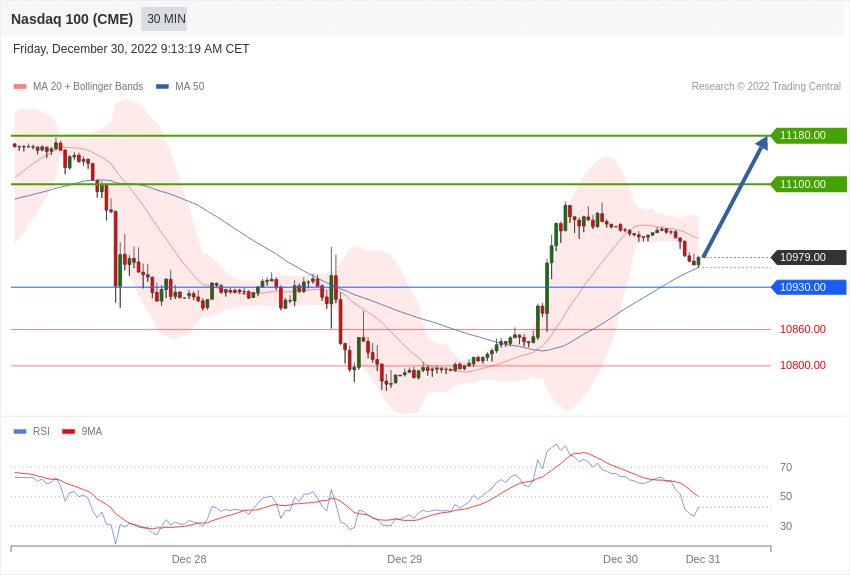Select the 11180.00 resistance price label
This screenshot has width=850, height=576.
808,135
